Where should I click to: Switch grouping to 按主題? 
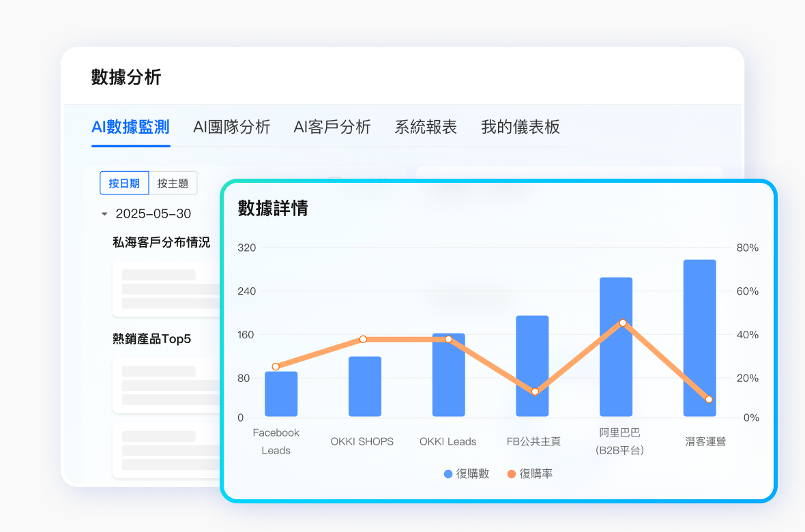tap(173, 183)
